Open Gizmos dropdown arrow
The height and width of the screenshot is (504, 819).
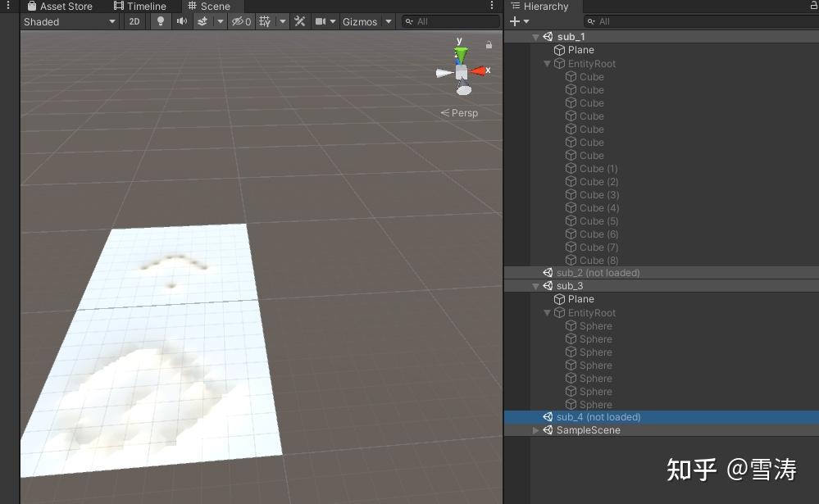pos(388,21)
